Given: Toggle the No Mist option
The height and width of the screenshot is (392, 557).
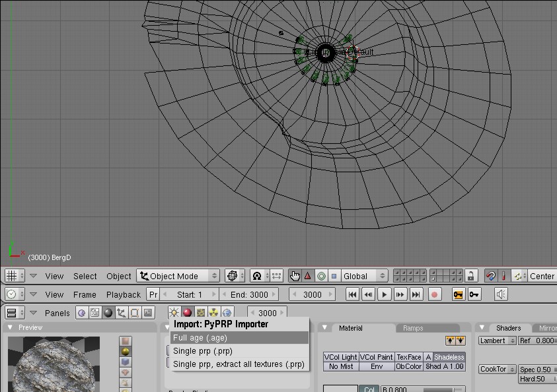Looking at the screenshot, I should coord(341,366).
